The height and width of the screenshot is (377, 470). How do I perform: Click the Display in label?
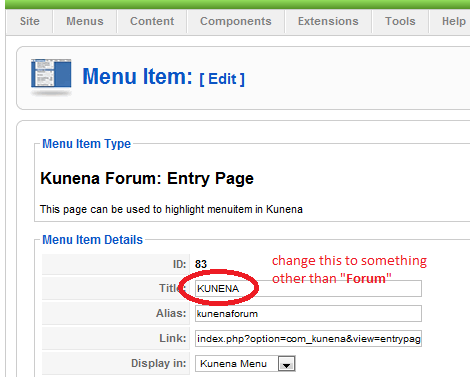coord(158,363)
